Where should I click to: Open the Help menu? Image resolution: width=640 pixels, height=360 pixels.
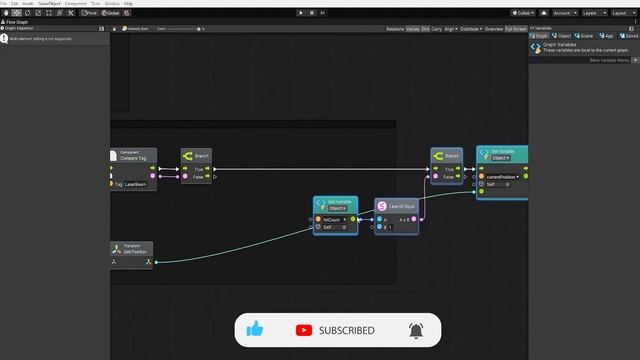[x=128, y=3]
